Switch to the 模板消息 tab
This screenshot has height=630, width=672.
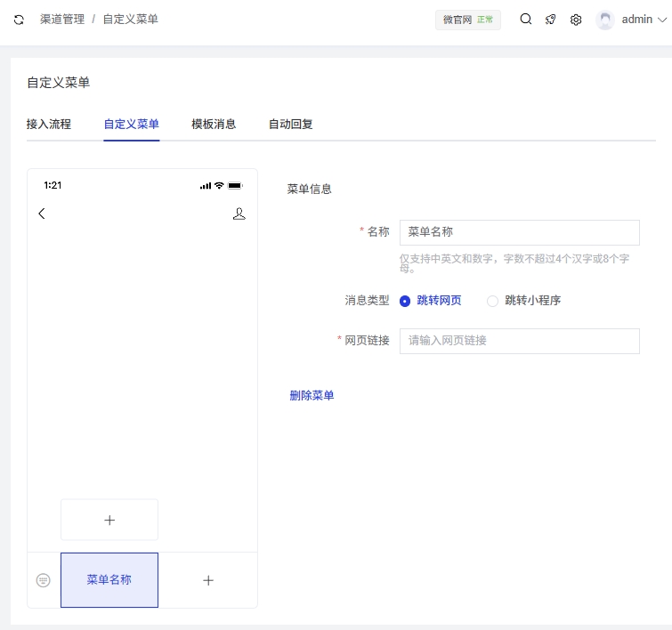point(214,124)
